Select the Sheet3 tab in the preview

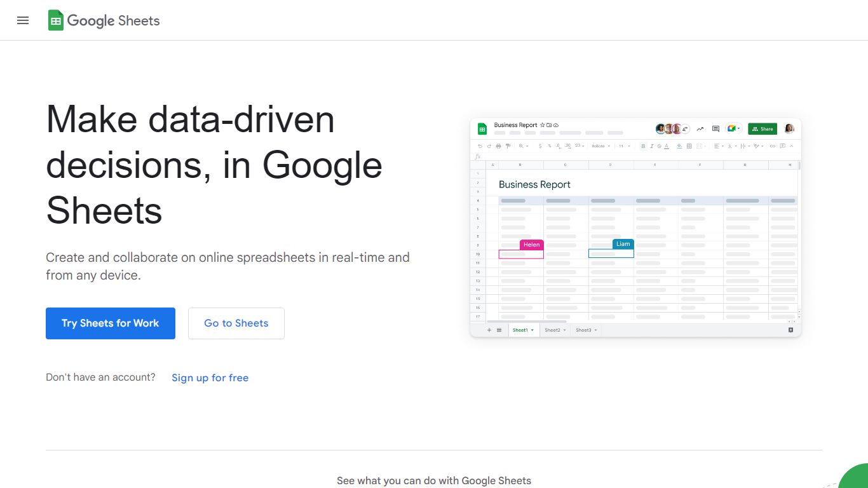[x=587, y=330]
